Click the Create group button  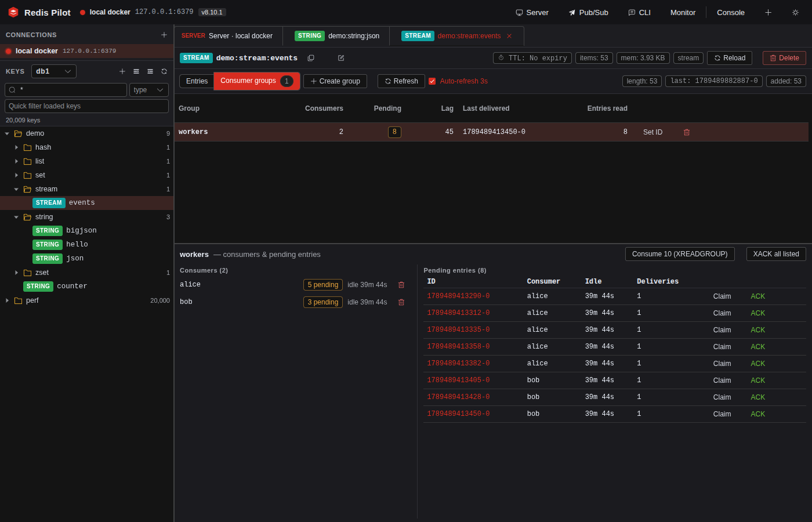point(335,81)
